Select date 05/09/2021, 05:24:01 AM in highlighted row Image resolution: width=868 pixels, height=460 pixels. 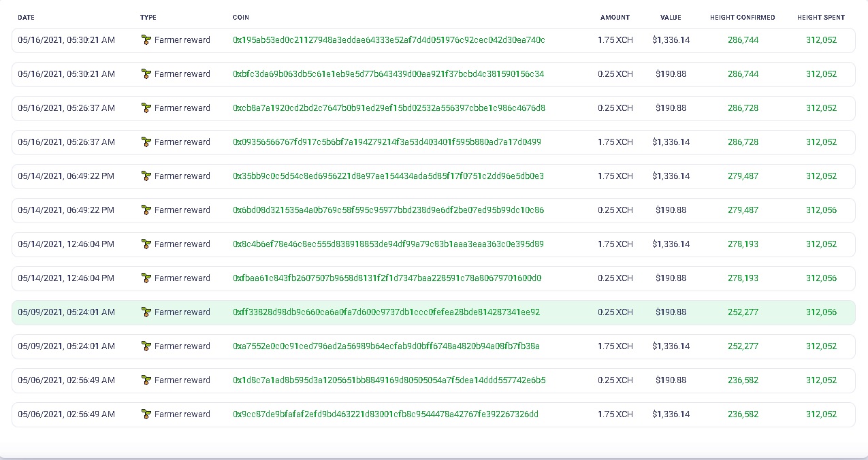pyautogui.click(x=66, y=312)
